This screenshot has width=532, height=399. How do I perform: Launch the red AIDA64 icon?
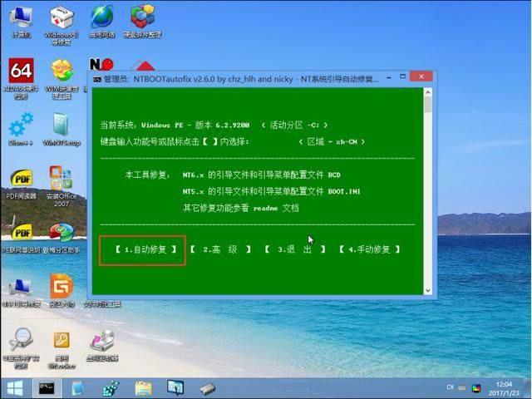[21, 78]
